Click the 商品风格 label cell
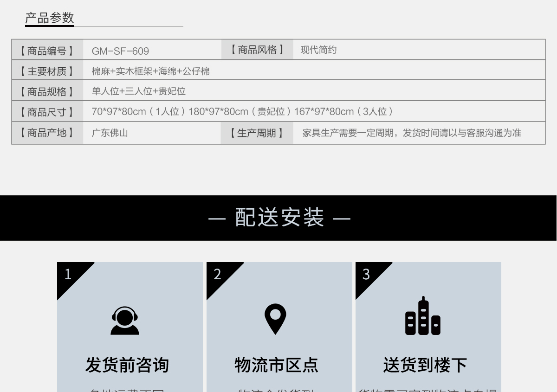557x392 pixels. pyautogui.click(x=257, y=50)
